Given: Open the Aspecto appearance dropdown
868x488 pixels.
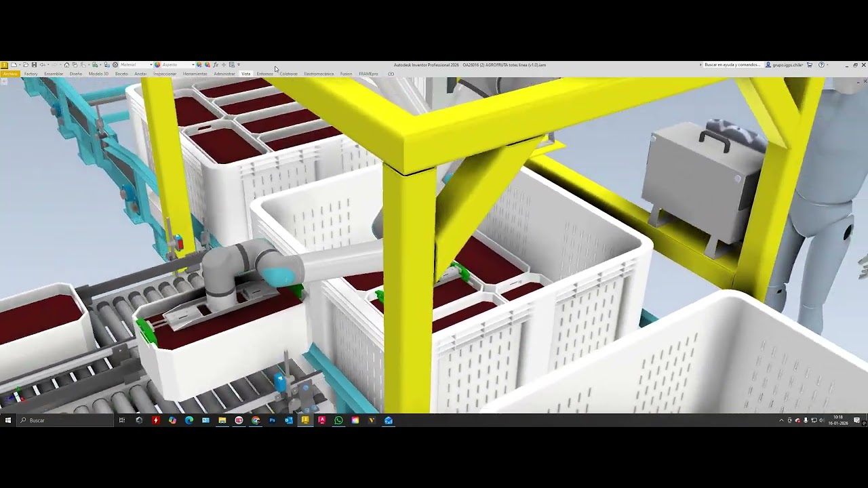Looking at the screenshot, I should point(178,65).
